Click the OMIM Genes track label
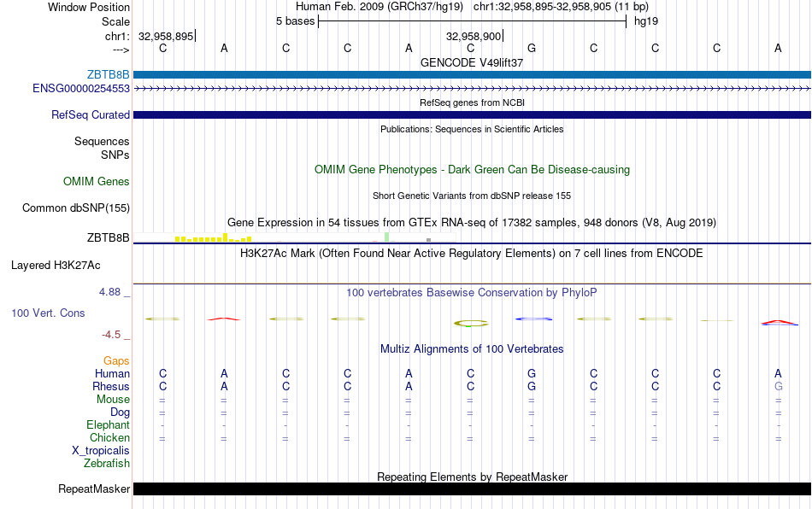The image size is (812, 509). (96, 182)
